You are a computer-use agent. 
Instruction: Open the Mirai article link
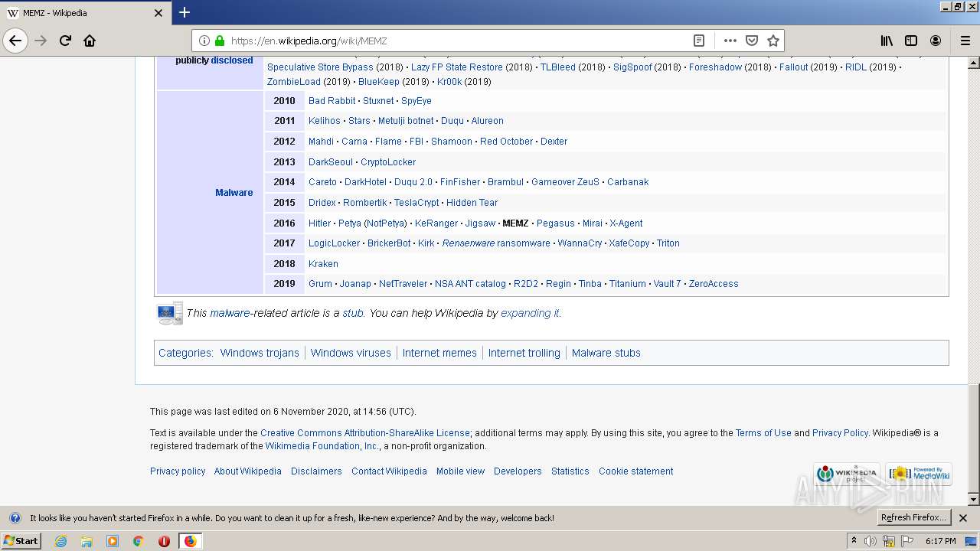593,223
